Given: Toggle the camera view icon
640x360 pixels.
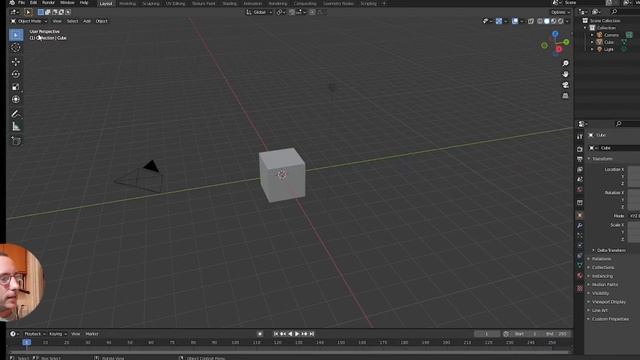Looking at the screenshot, I should pos(565,85).
